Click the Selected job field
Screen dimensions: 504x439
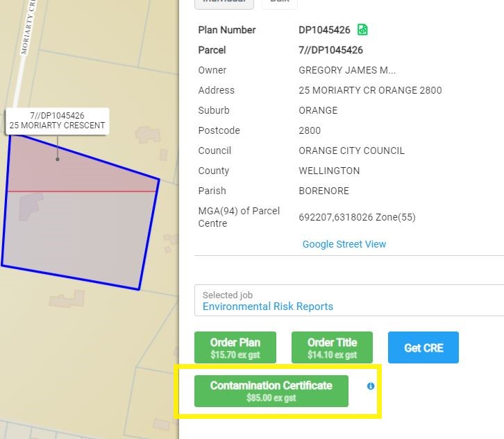pos(349,300)
